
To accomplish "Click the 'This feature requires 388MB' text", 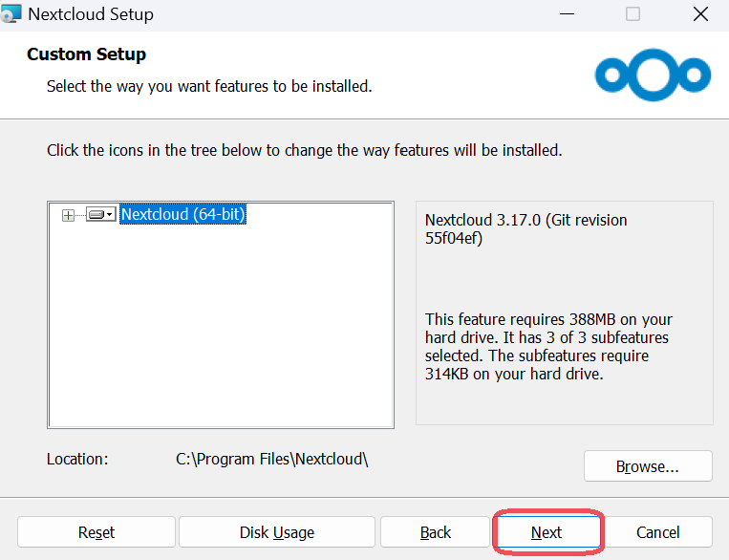I will (x=548, y=347).
